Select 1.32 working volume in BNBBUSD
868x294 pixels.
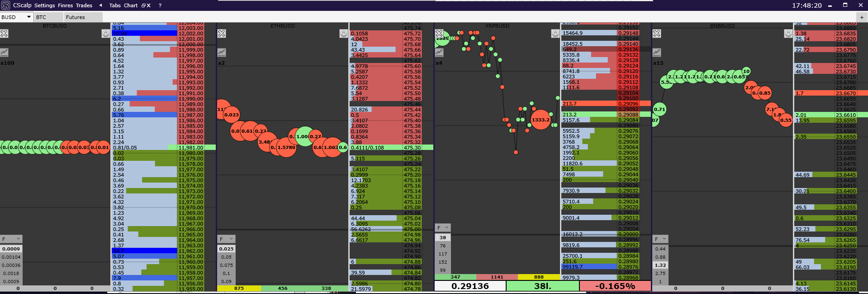coord(660,265)
